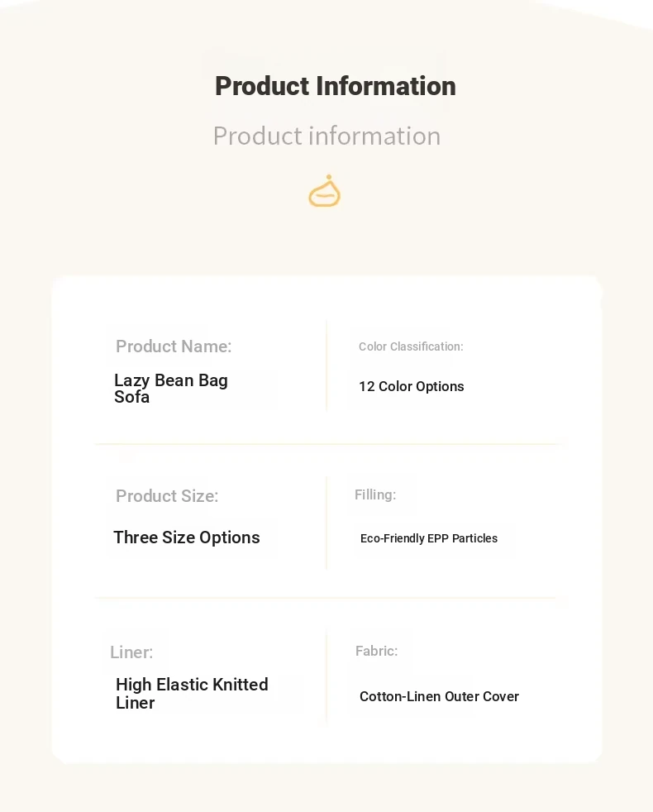Click the bean bag icon

point(324,192)
